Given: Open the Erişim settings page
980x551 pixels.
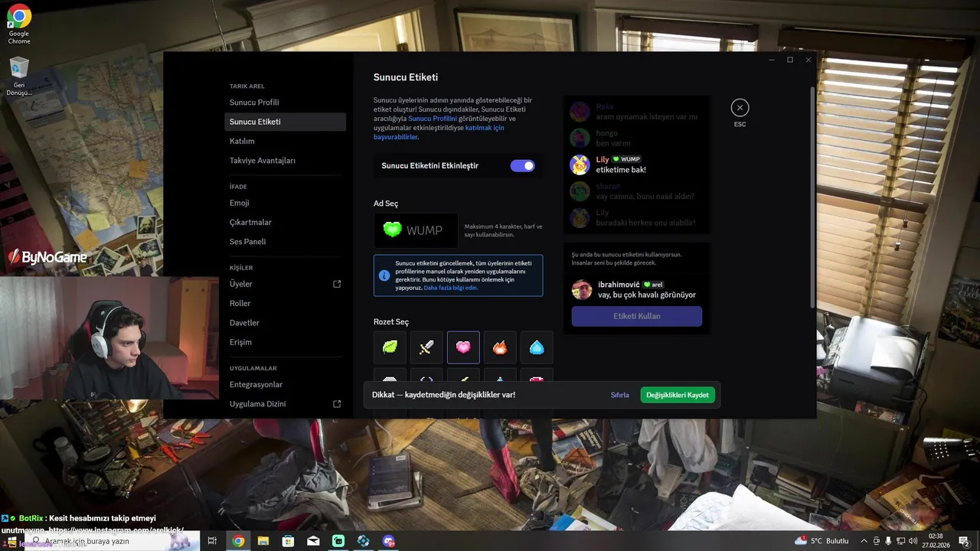Looking at the screenshot, I should [285, 342].
